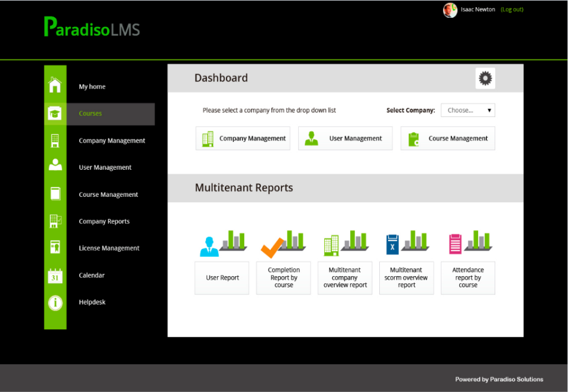This screenshot has height=392, width=568.
Task: Click the User Management person icon in sidebar
Action: (x=55, y=165)
